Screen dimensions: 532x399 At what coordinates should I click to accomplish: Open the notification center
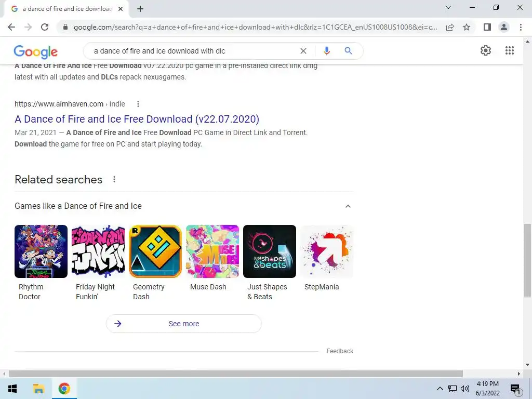(x=515, y=389)
